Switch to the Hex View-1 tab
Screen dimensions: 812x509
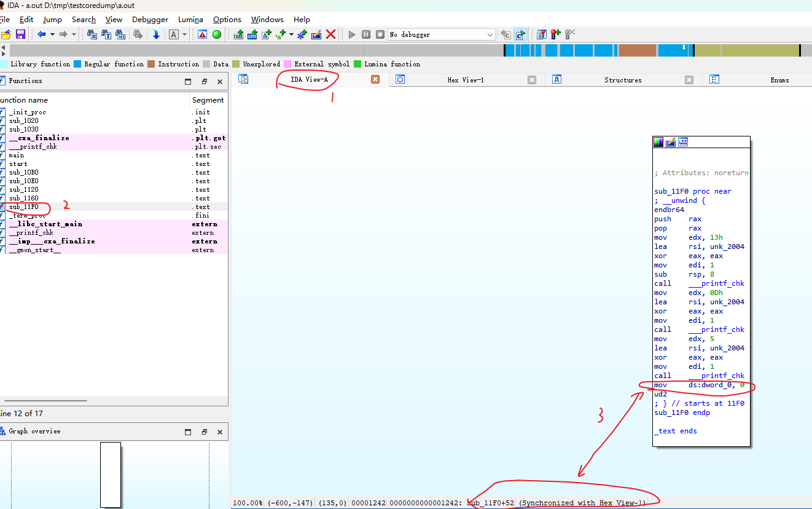[x=465, y=80]
